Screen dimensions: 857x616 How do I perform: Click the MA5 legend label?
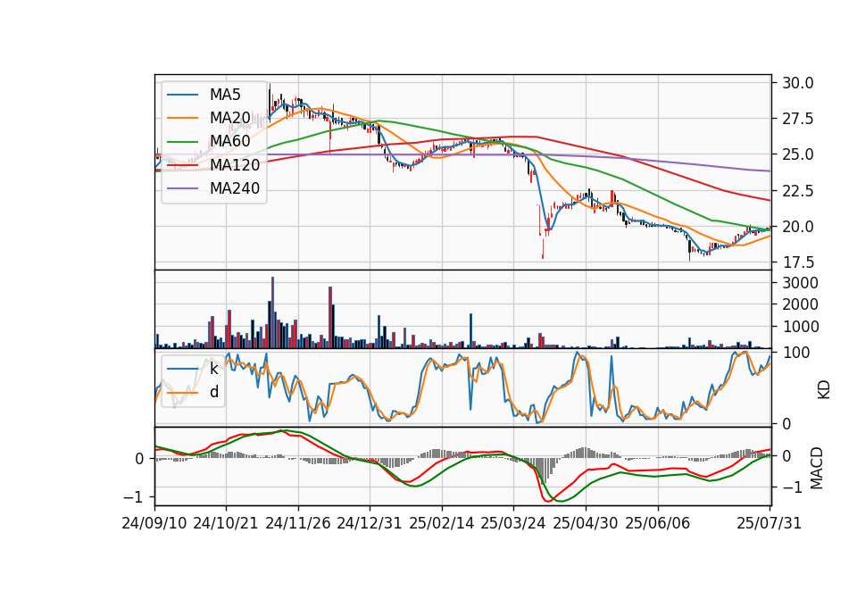[225, 95]
